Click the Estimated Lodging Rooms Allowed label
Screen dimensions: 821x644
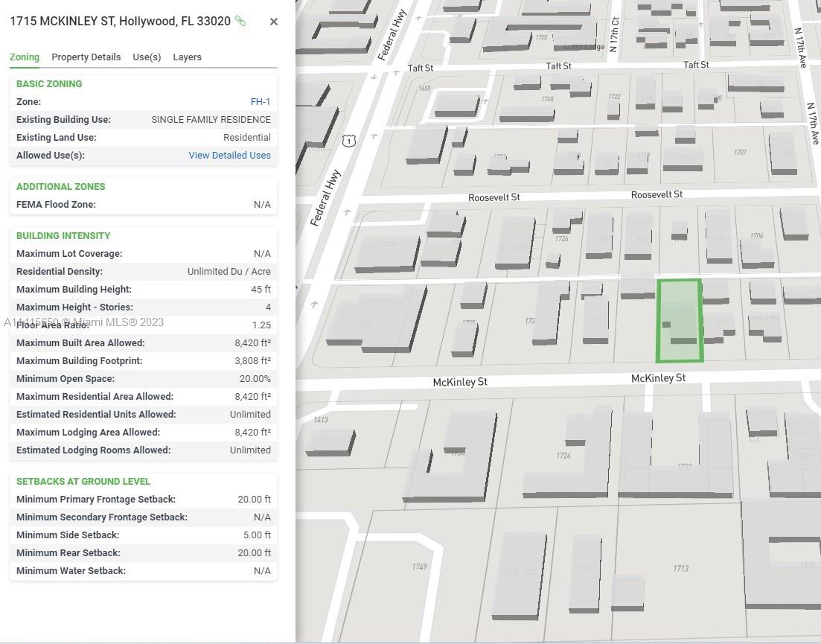click(93, 450)
